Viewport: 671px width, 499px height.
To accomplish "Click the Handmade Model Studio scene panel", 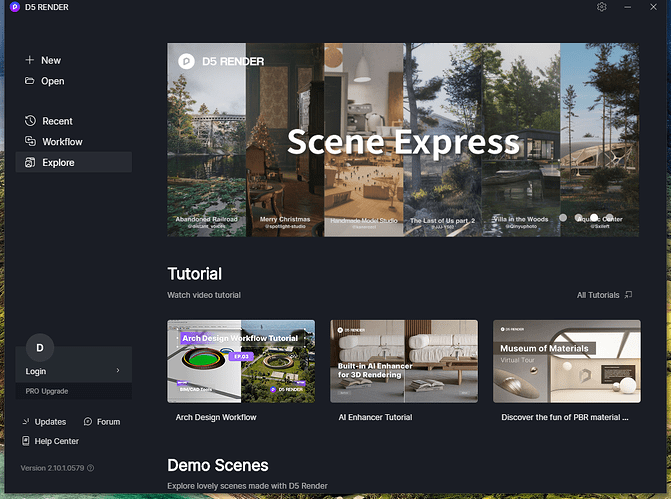I will tap(364, 140).
